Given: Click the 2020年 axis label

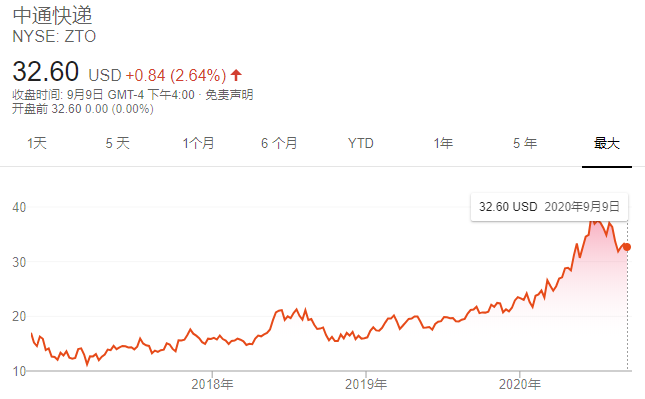Looking at the screenshot, I should click(x=520, y=384).
